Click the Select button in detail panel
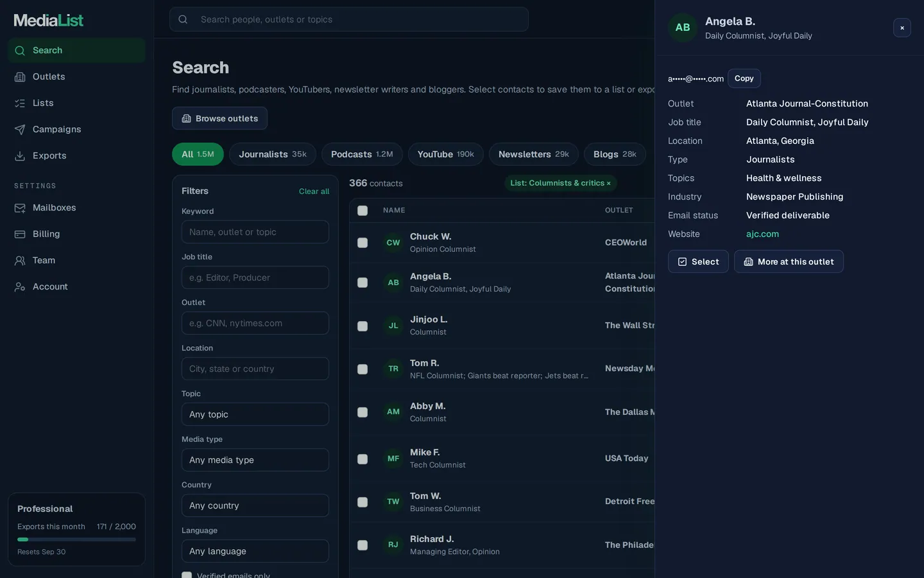The height and width of the screenshot is (578, 924). tap(698, 261)
